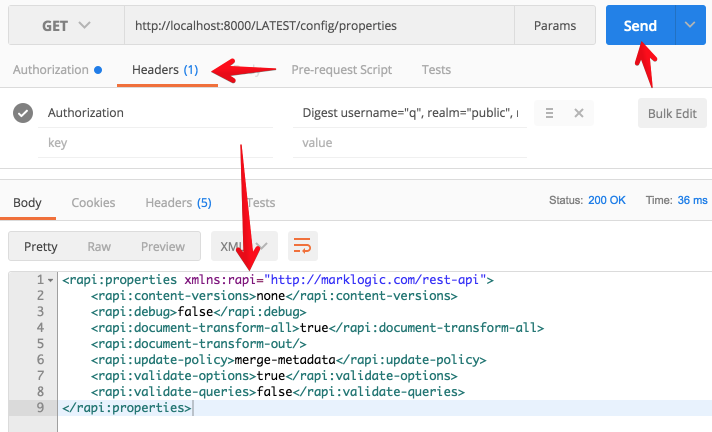Open the request Tests tab
Image resolution: width=712 pixels, height=432 pixels.
436,70
